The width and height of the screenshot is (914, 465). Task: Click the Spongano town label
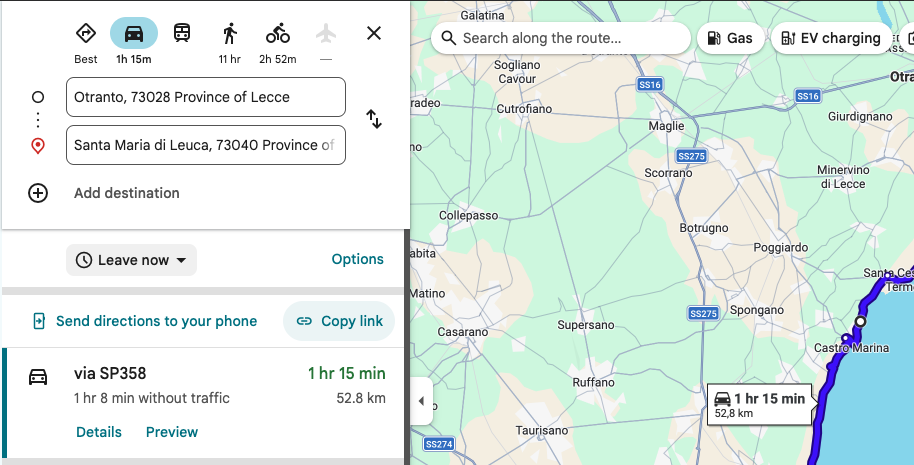tap(757, 310)
